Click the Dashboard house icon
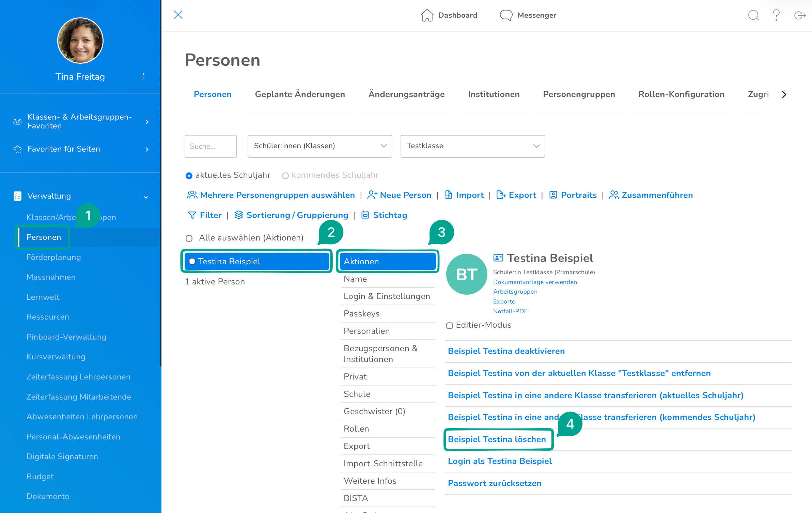This screenshot has width=812, height=513. coord(427,15)
